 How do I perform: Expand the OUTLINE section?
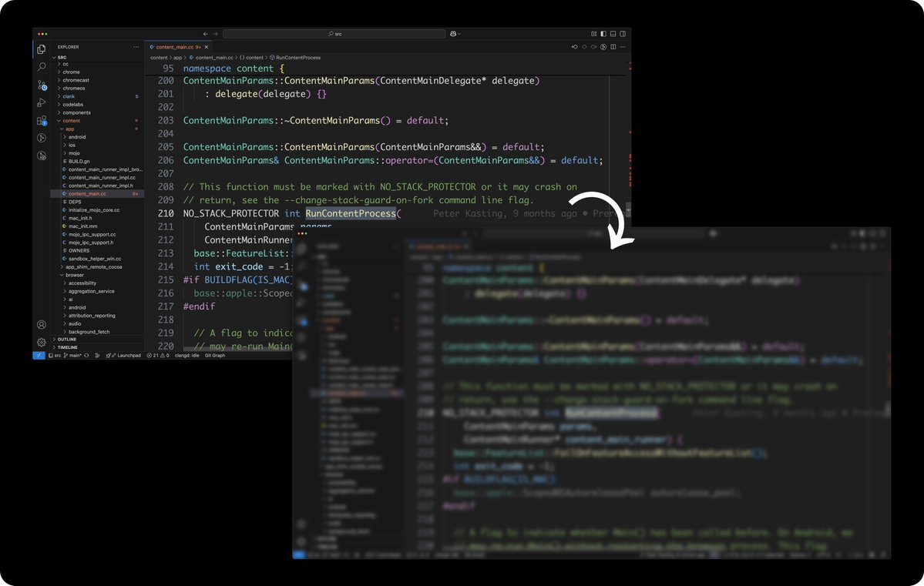pyautogui.click(x=66, y=340)
